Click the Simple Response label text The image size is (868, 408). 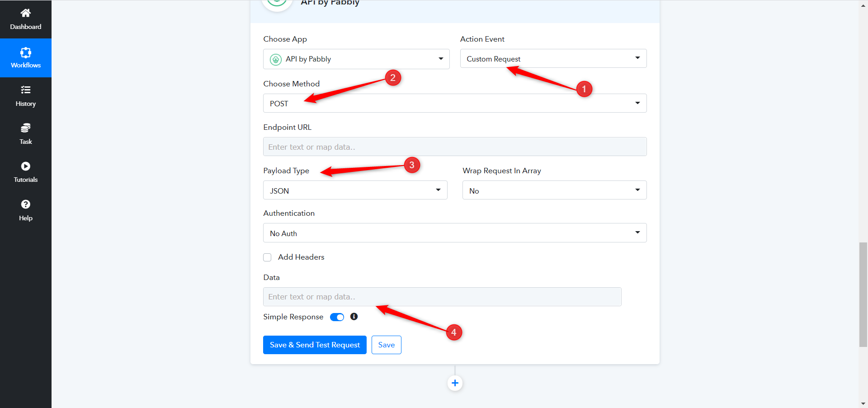click(293, 317)
